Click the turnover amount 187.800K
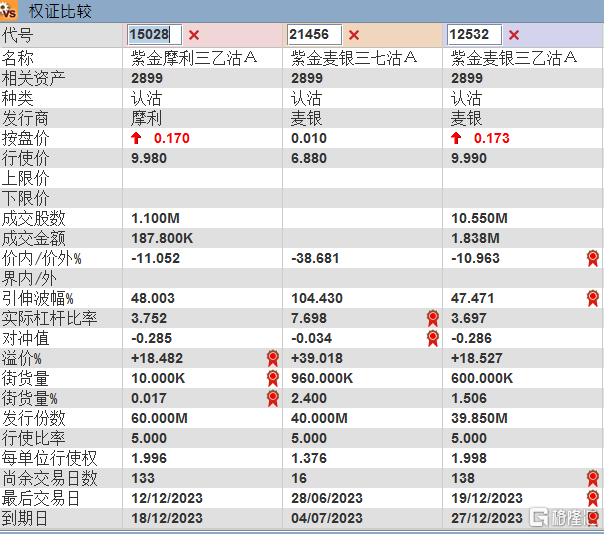Screen dimensions: 604x534 click(162, 238)
